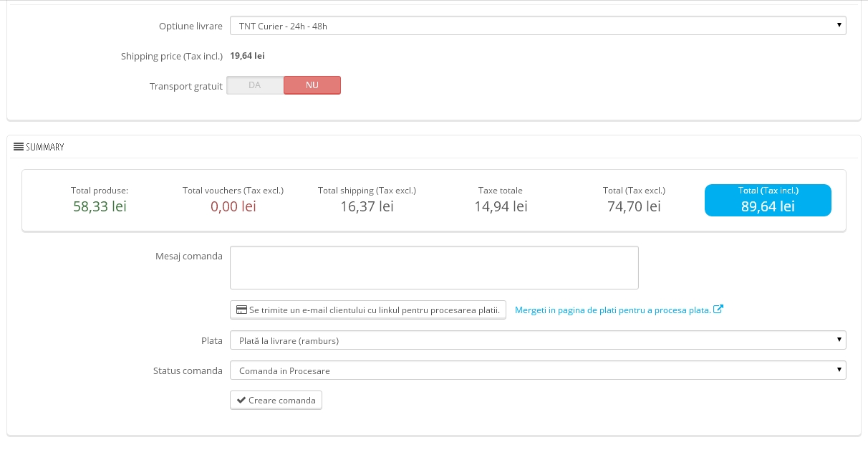
Task: Click the shipping price 19,64 lei text
Action: [247, 56]
